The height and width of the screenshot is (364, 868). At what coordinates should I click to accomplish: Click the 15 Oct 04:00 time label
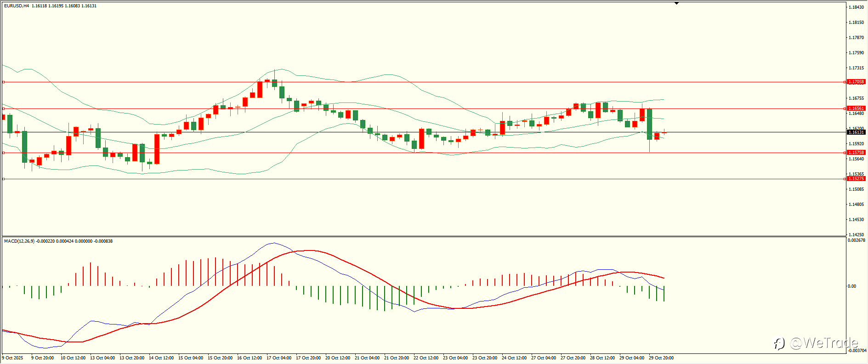click(x=191, y=358)
